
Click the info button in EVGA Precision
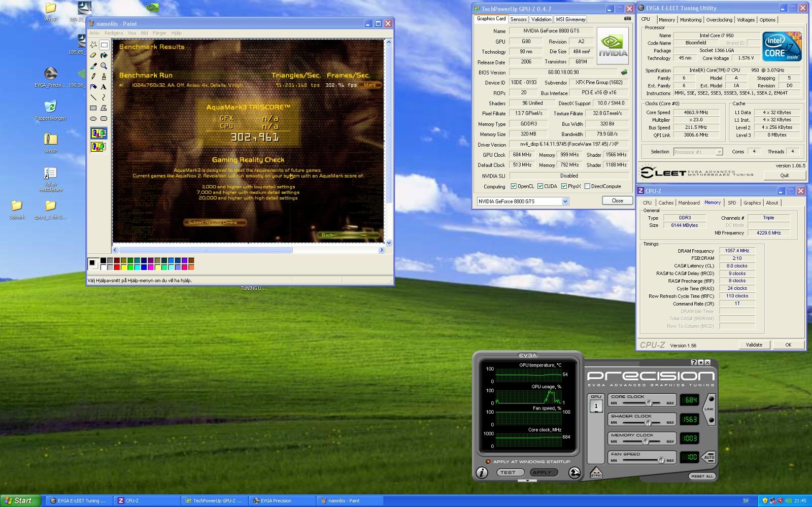point(482,472)
